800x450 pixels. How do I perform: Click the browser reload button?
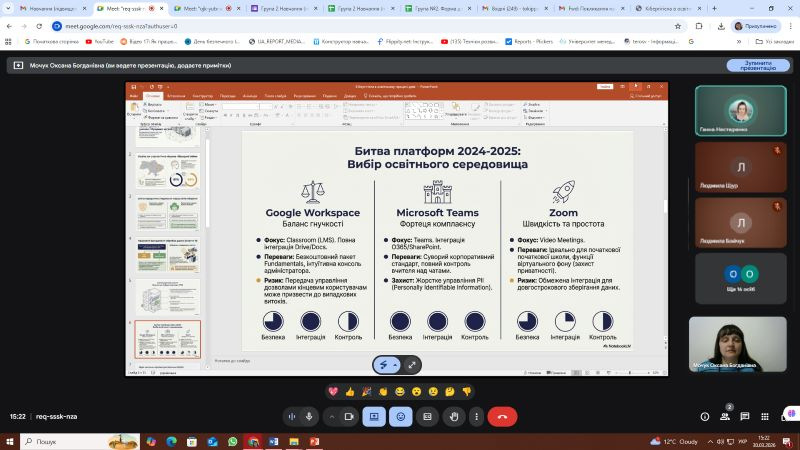click(x=39, y=26)
